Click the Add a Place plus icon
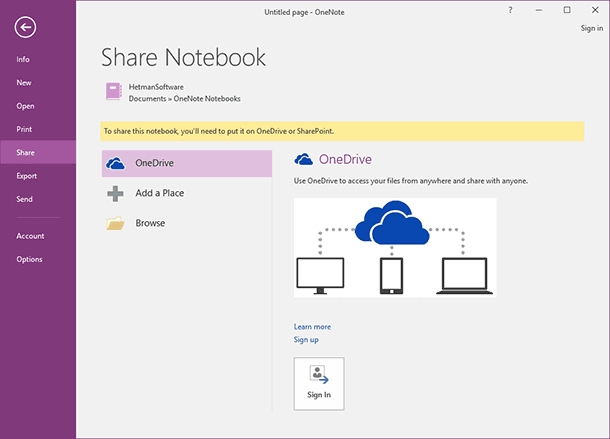The height and width of the screenshot is (439, 610). pos(116,193)
